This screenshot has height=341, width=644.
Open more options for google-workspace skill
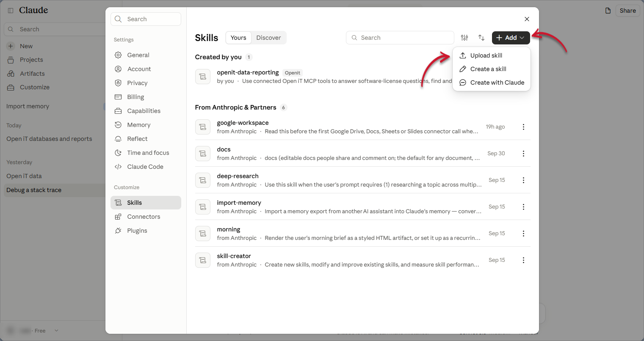(x=523, y=127)
